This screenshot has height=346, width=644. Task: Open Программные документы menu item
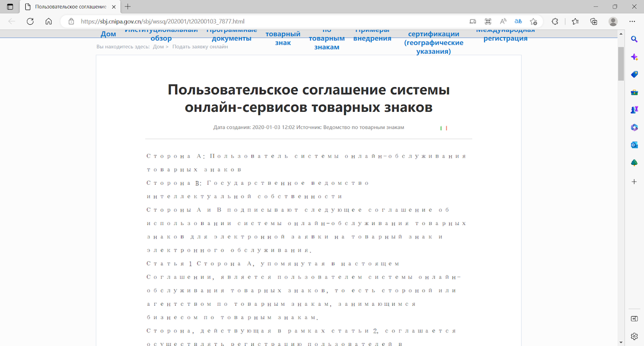click(x=231, y=34)
